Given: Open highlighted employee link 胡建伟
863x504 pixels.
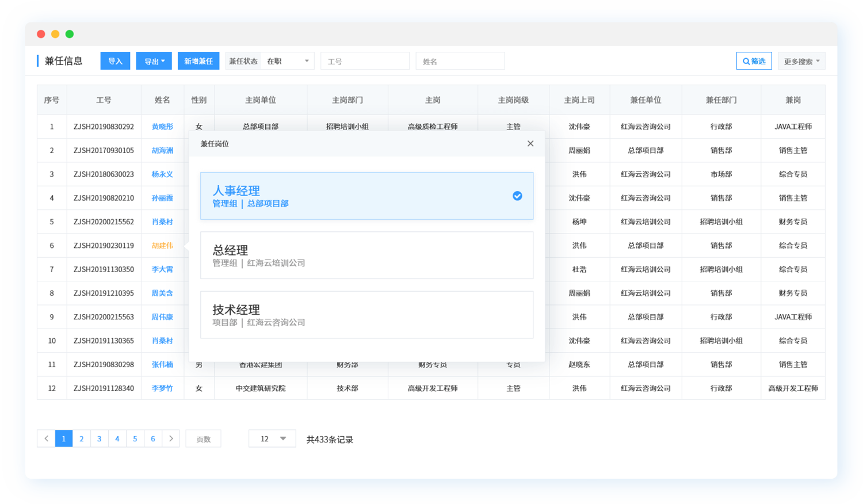Looking at the screenshot, I should pos(162,245).
